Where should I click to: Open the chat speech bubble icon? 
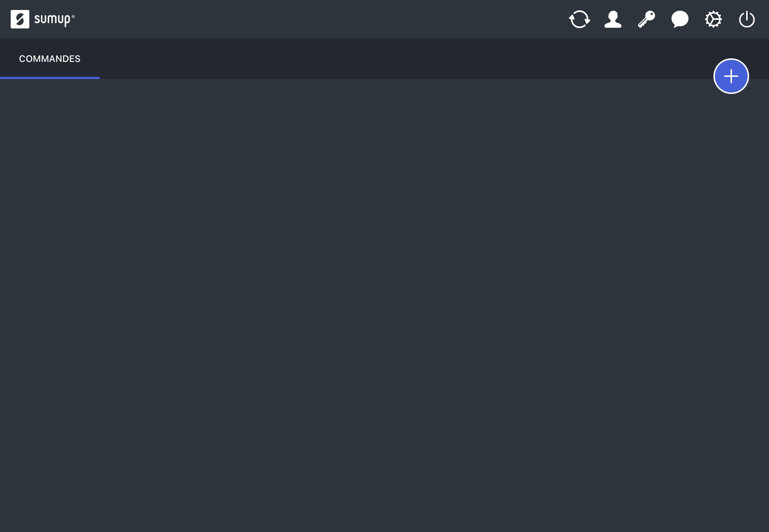(680, 19)
